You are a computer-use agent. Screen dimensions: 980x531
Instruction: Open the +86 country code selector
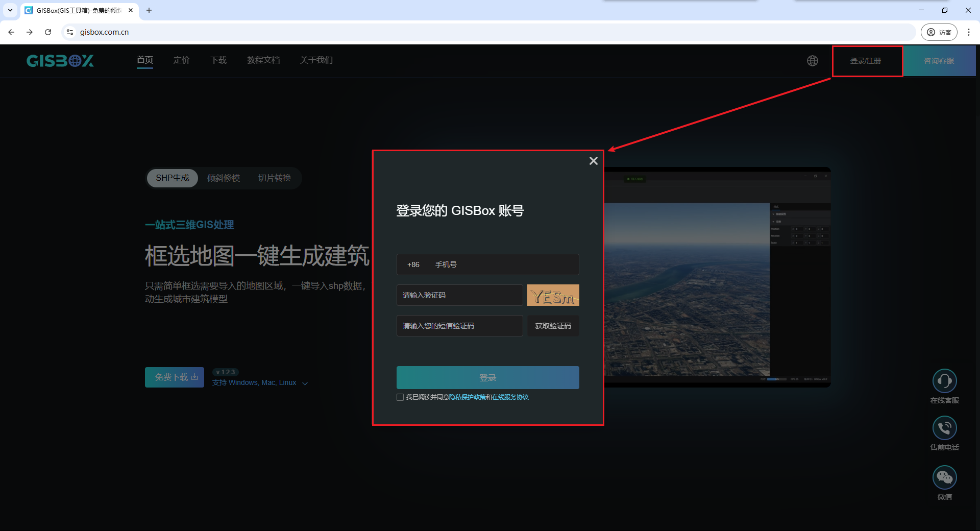[x=413, y=264]
